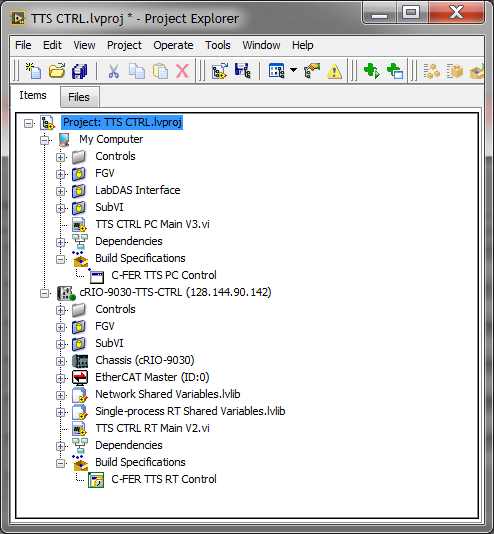
Task: Select TTS CTRL PC Main V3.vi
Action: pos(152,224)
